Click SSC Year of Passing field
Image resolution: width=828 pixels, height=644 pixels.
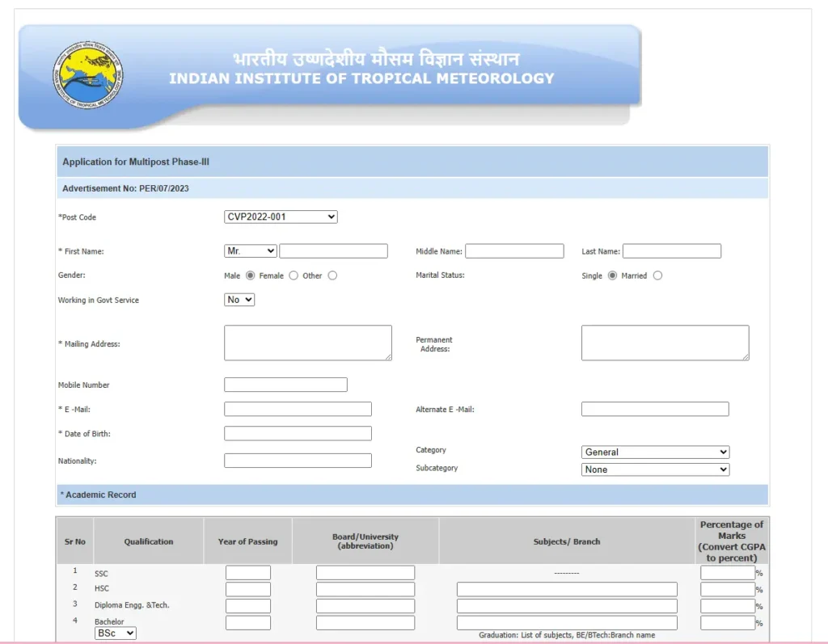pos(247,573)
